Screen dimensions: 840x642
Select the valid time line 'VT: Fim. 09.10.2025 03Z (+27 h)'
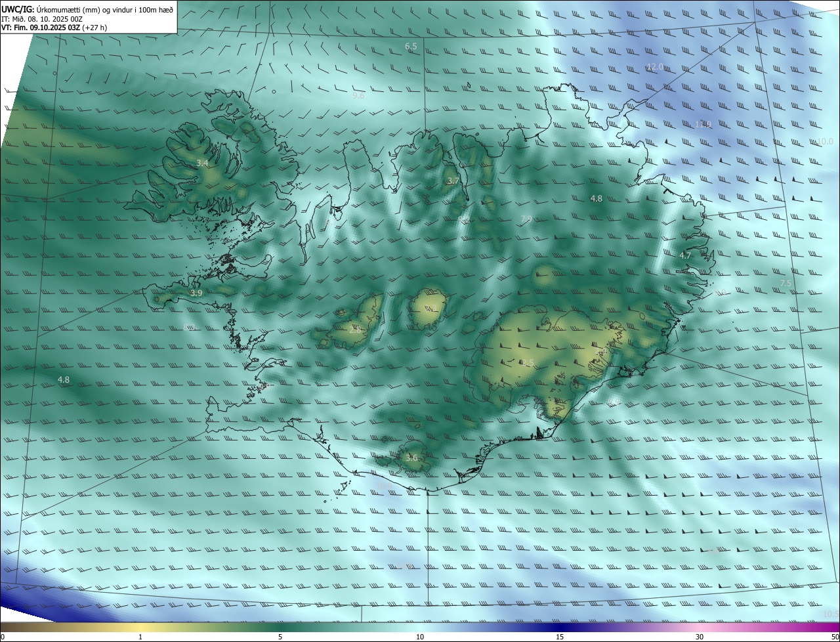click(54, 28)
